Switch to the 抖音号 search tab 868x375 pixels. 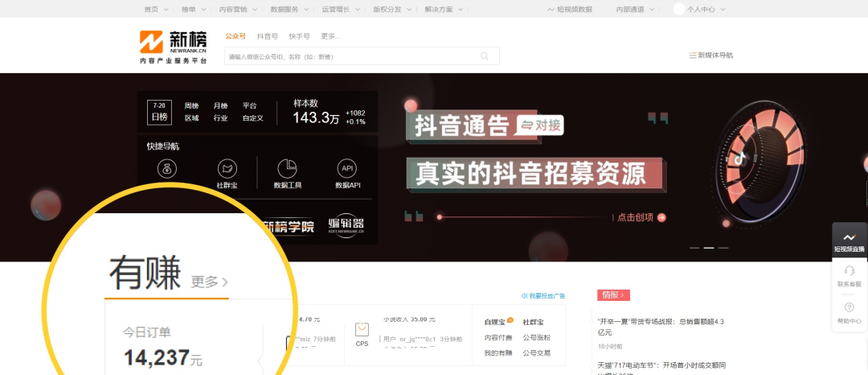(268, 36)
